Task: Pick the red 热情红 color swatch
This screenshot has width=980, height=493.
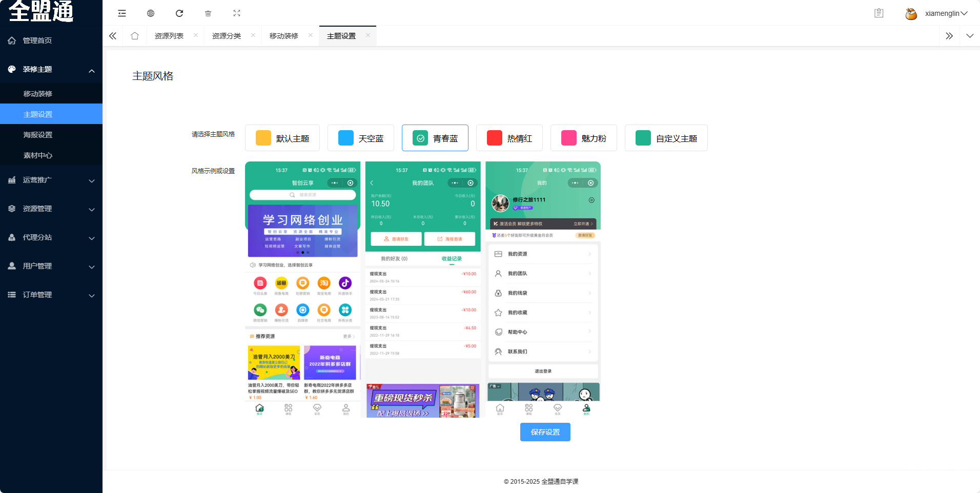Action: (494, 138)
